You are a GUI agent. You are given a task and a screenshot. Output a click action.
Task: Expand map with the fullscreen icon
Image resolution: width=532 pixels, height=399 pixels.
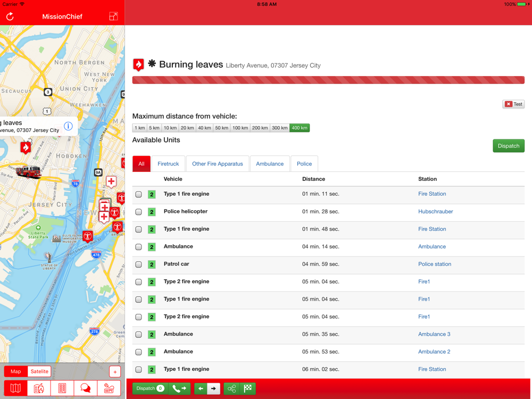(113, 16)
